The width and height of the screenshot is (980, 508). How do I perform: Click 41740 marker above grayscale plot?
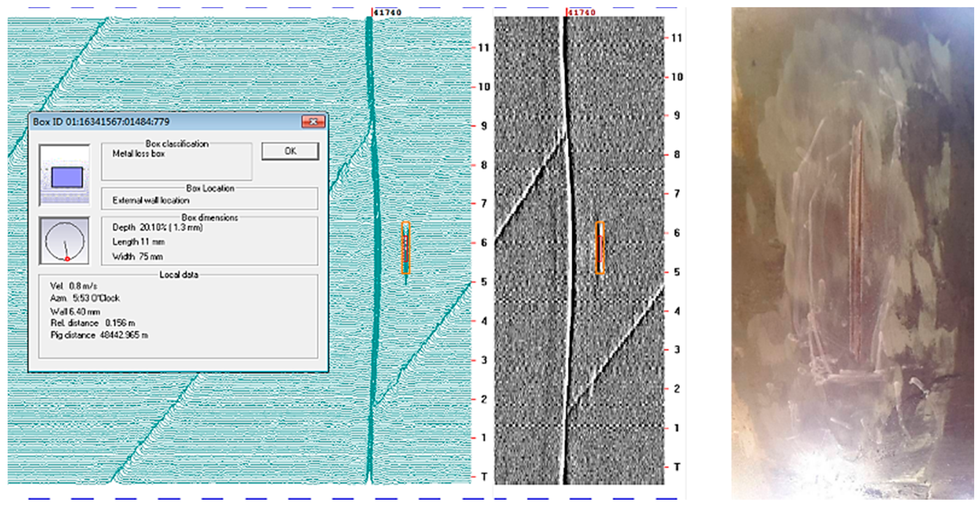click(x=581, y=12)
